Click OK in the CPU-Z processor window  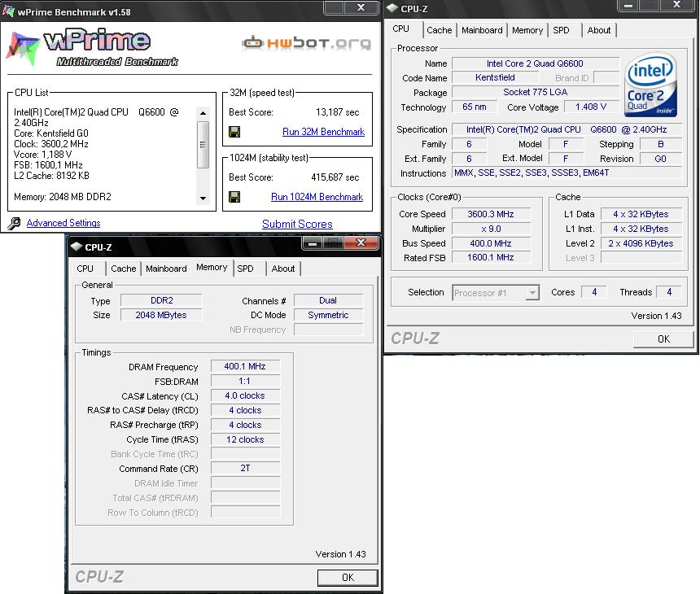click(663, 339)
